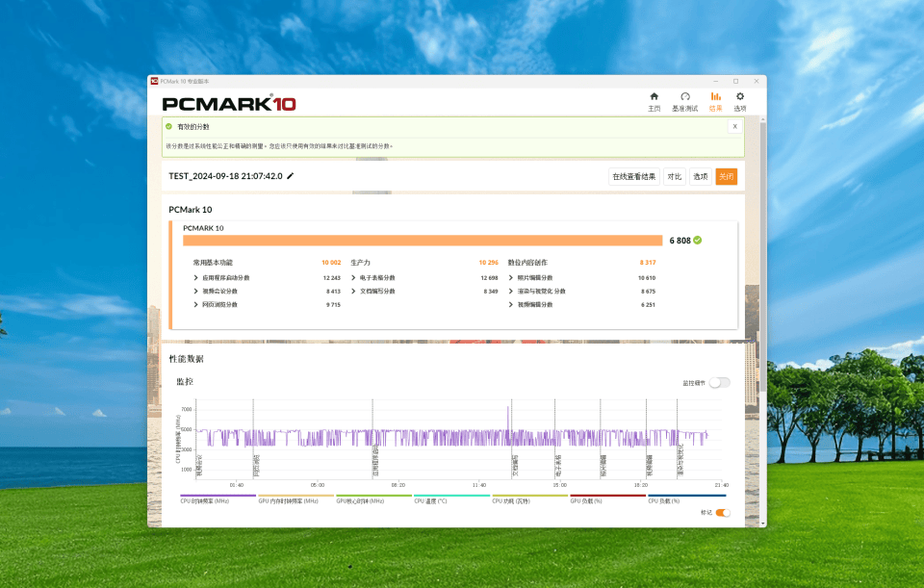Toggle the GPU 核心时钟 (MHz) legend series
The image size is (924, 588).
pyautogui.click(x=373, y=499)
